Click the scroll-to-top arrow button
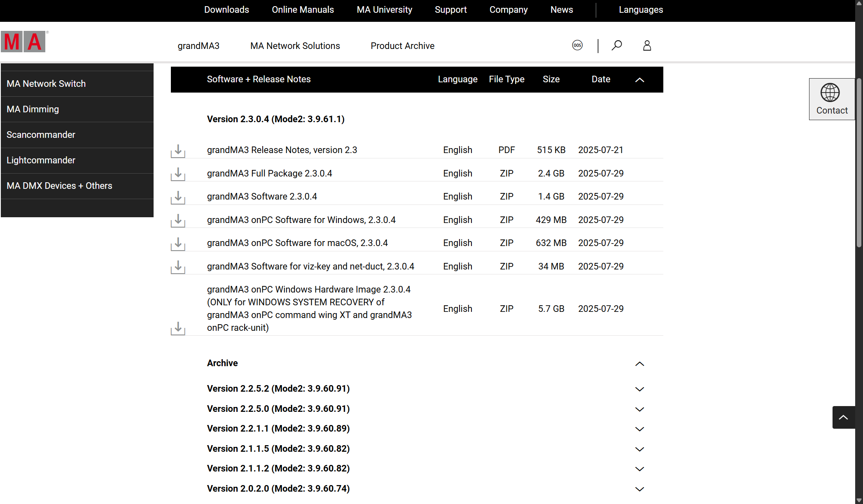Viewport: 863px width, 504px height. [x=843, y=417]
